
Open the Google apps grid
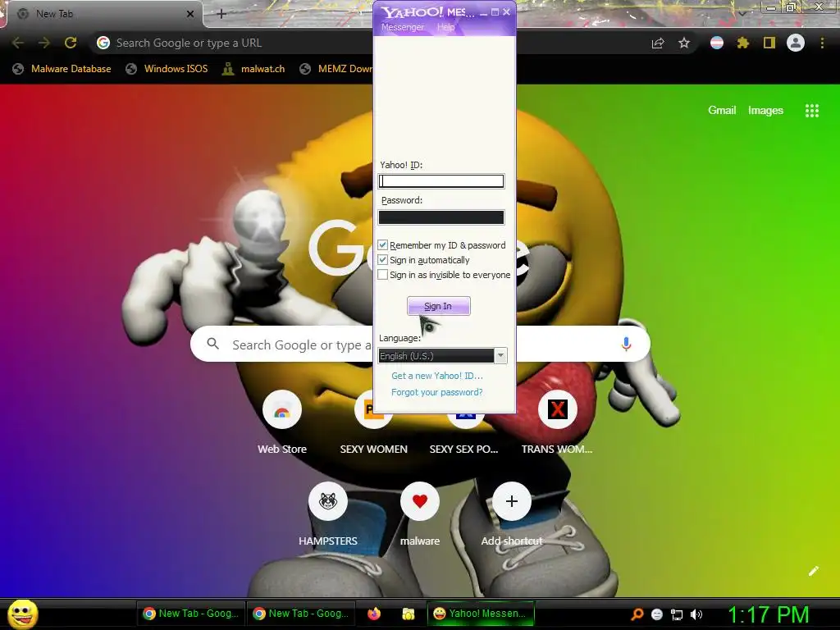(x=811, y=111)
